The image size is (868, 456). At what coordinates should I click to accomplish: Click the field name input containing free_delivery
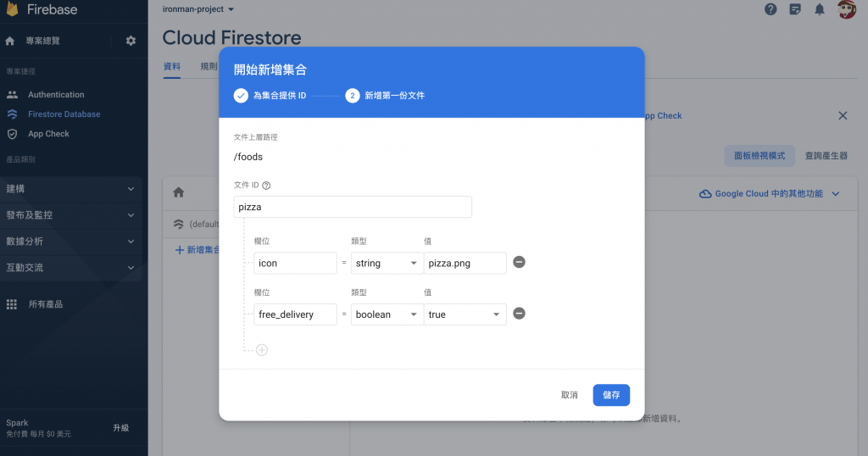pyautogui.click(x=295, y=314)
